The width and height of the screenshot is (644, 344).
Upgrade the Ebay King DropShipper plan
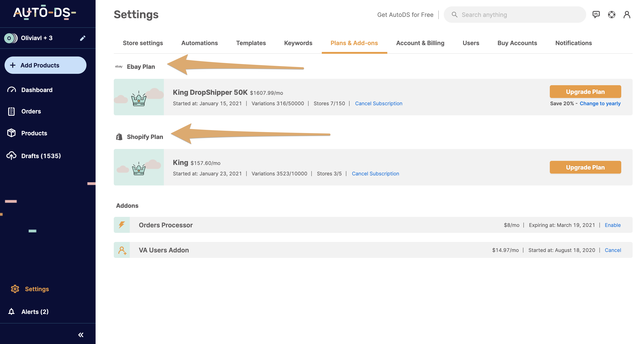[x=585, y=92]
